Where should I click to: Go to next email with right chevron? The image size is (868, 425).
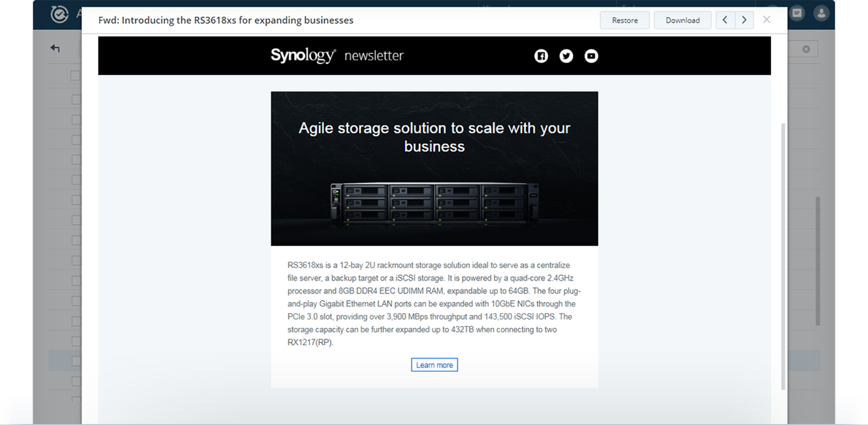[744, 20]
